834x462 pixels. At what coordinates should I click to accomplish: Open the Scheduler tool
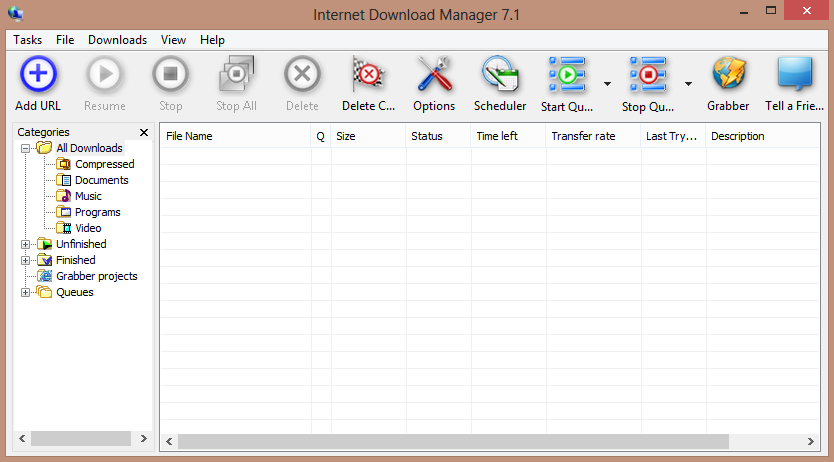click(500, 74)
